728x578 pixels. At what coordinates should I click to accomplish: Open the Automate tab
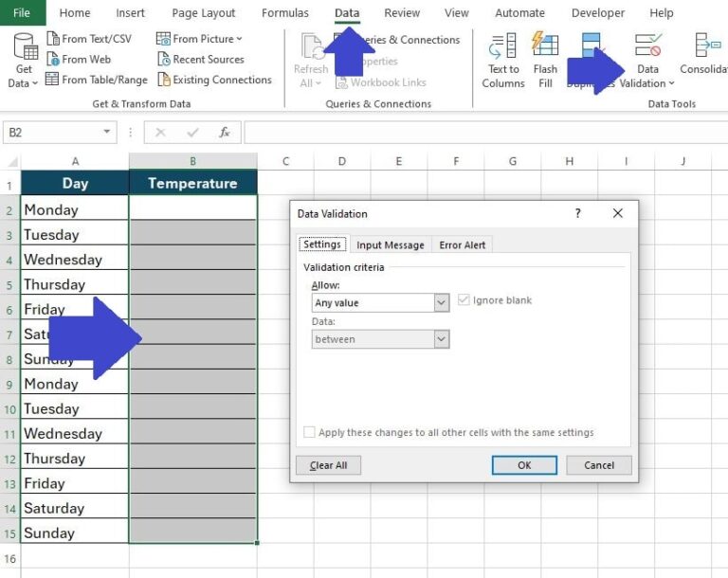[520, 13]
